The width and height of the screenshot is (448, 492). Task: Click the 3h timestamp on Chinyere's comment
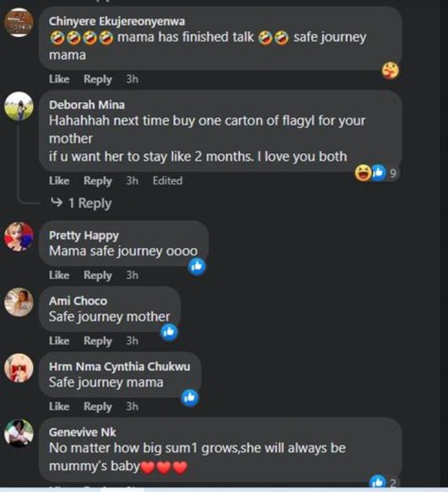point(132,79)
